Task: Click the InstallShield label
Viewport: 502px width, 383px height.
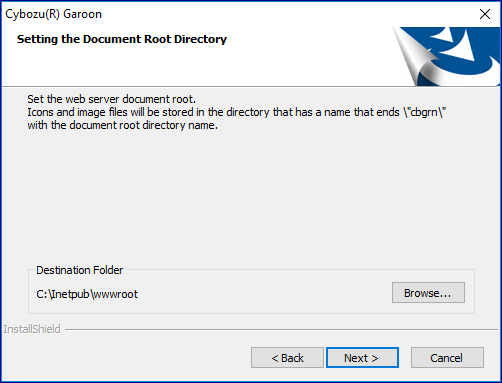Action: [x=32, y=329]
